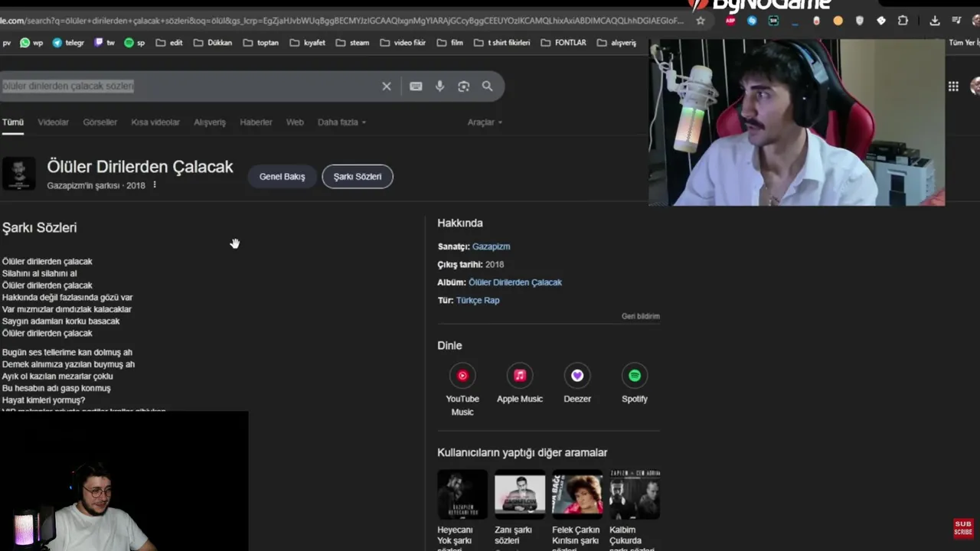The height and width of the screenshot is (551, 980).
Task: Open the three-dot menu beside 2018
Action: 155,185
